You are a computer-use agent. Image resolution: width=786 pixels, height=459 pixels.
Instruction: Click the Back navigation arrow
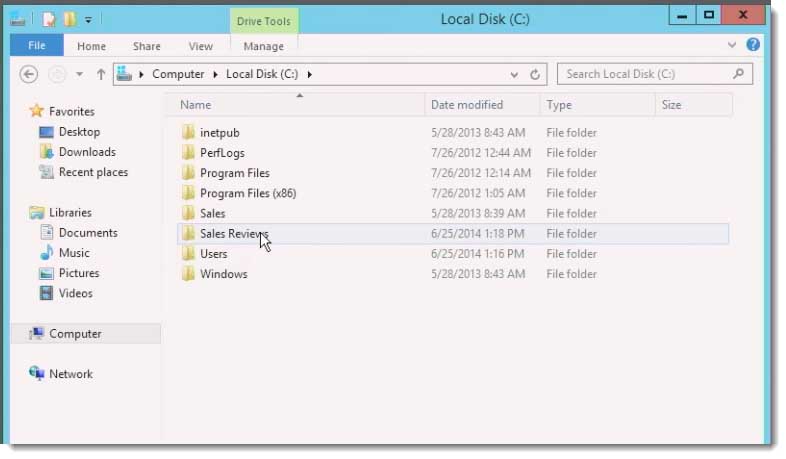(x=29, y=74)
